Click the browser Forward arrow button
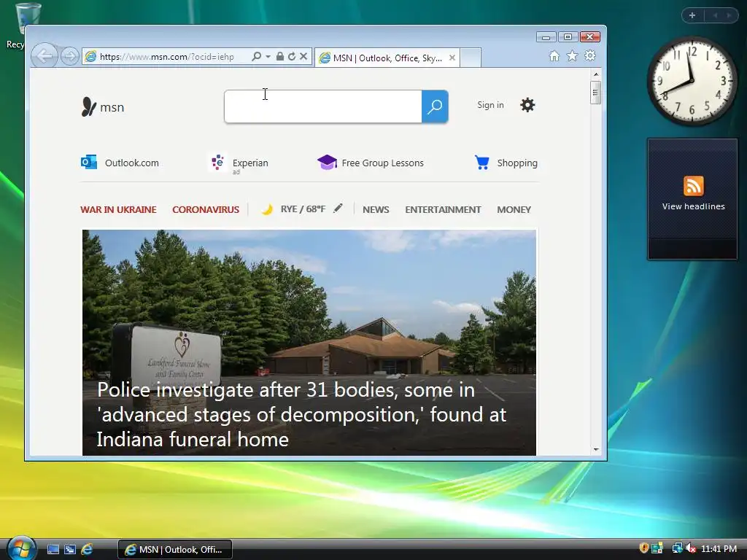Viewport: 747px width, 560px height. (x=69, y=57)
